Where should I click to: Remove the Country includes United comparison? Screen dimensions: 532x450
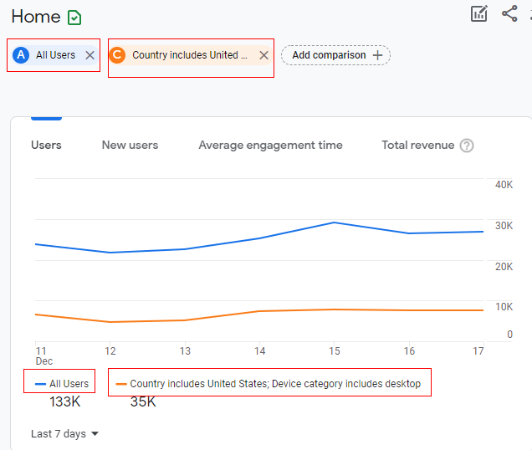click(264, 55)
